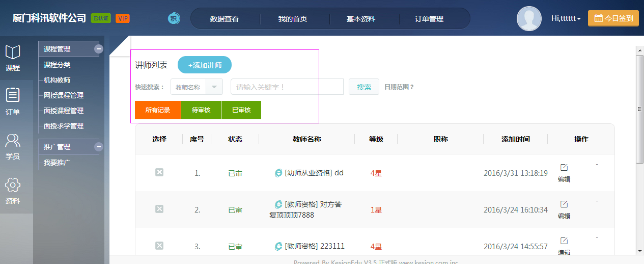Open the 课程 sidebar book icon
The height and width of the screenshot is (264, 644).
click(13, 52)
